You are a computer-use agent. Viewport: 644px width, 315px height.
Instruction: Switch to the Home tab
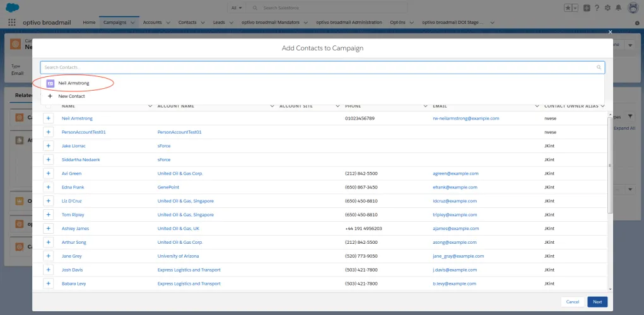pyautogui.click(x=89, y=22)
